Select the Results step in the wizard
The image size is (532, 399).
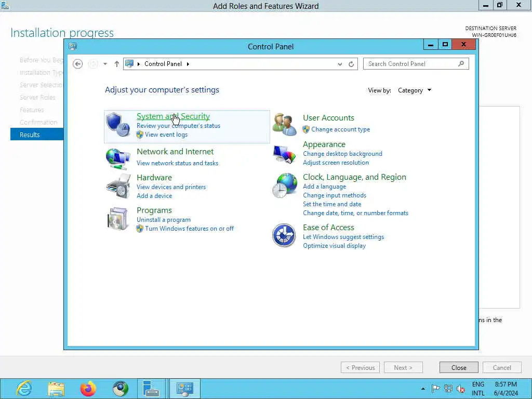pos(37,135)
